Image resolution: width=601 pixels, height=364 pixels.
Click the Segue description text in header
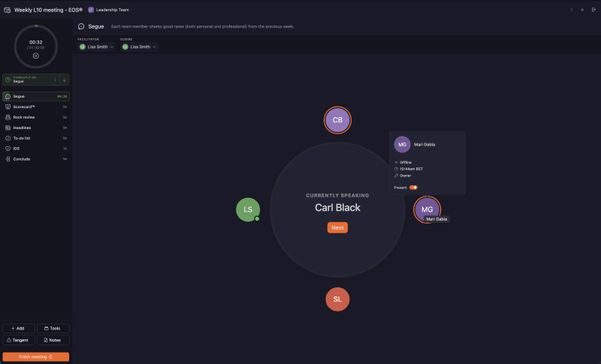[202, 26]
